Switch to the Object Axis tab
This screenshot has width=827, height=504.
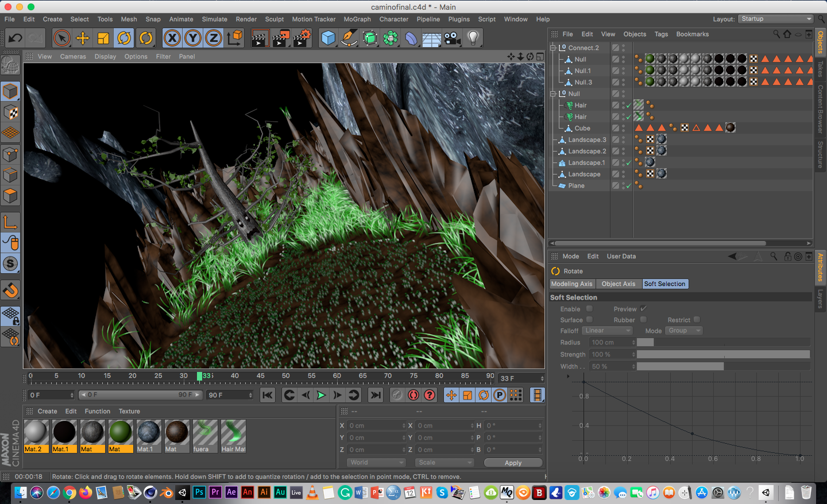pos(618,284)
